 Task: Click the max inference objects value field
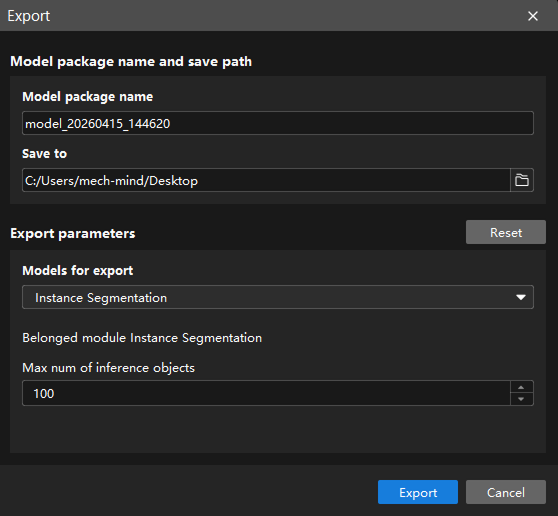[266, 393]
